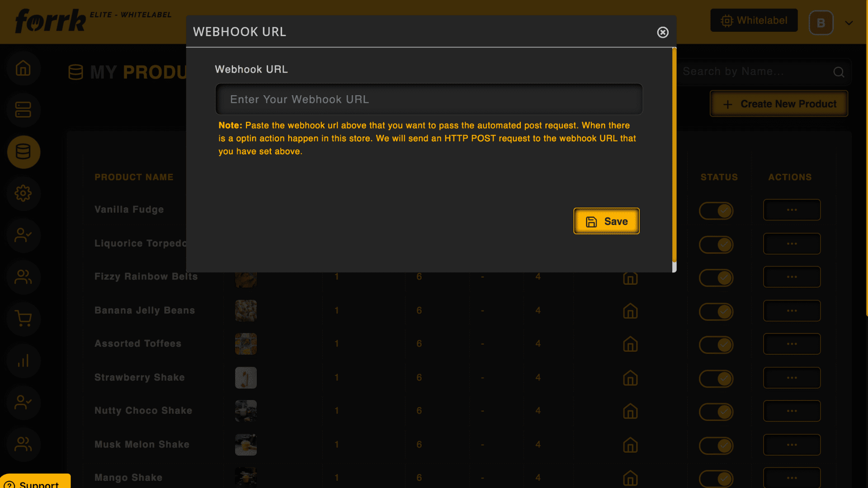Open actions menu for Fizzy Rainbow Belts

pyautogui.click(x=792, y=277)
